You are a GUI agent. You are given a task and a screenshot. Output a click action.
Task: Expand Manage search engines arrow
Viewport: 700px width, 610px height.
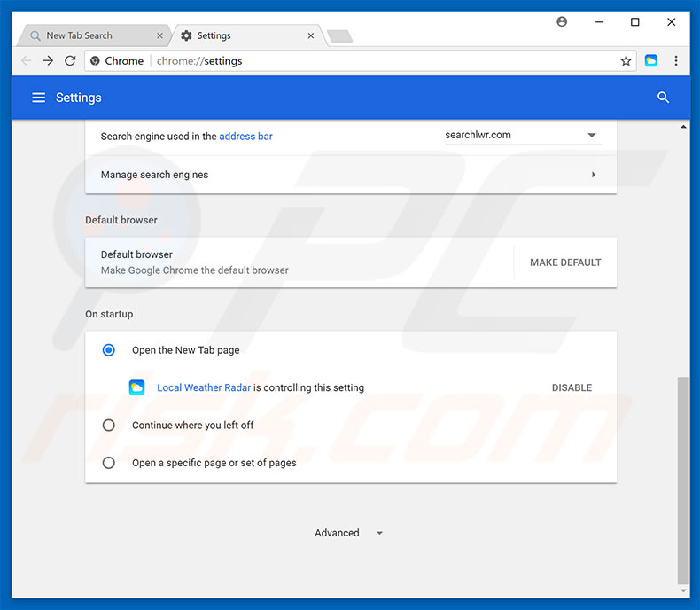[x=593, y=175]
